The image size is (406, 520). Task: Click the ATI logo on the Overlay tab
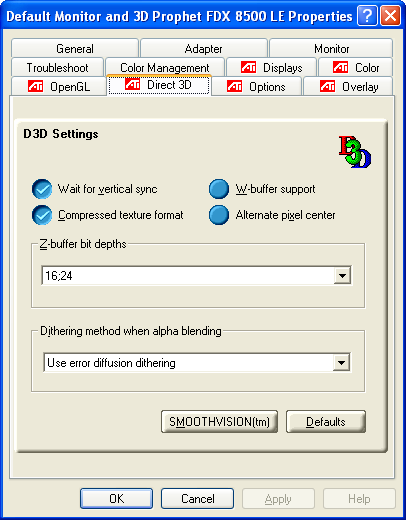tap(327, 86)
